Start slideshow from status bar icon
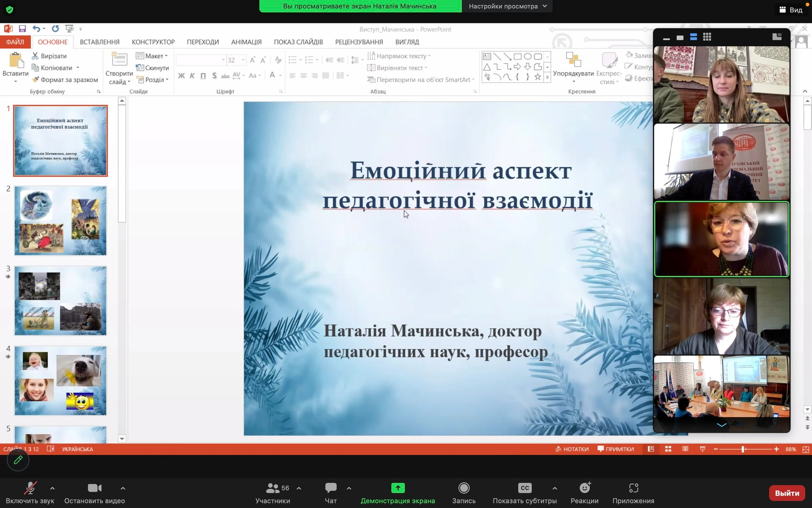Image resolution: width=812 pixels, height=508 pixels. tap(703, 449)
